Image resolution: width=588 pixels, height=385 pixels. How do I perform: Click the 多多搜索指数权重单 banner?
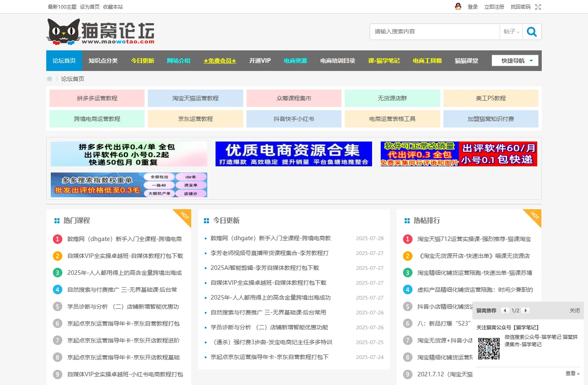click(129, 185)
